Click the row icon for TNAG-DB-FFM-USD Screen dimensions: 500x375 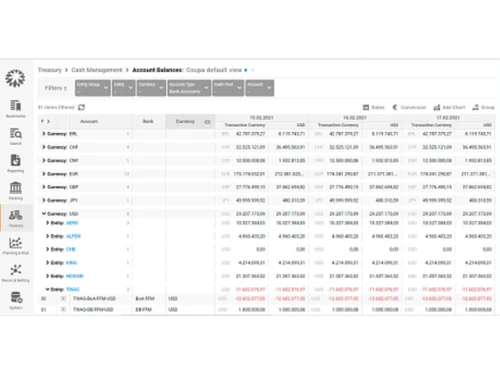(x=63, y=310)
